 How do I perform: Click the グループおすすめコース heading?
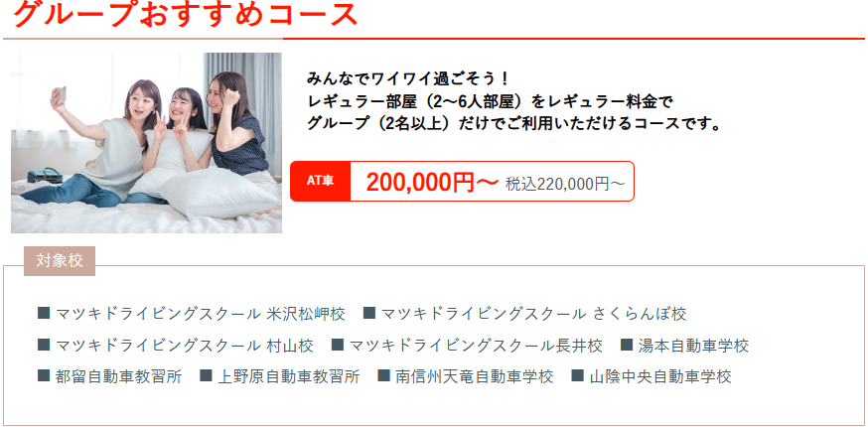(x=186, y=14)
